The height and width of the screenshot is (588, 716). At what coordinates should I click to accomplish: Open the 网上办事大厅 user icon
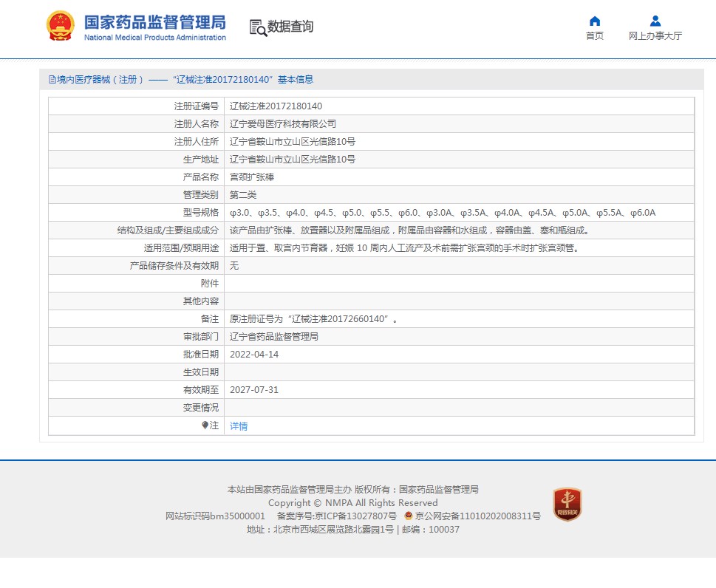pyautogui.click(x=655, y=21)
